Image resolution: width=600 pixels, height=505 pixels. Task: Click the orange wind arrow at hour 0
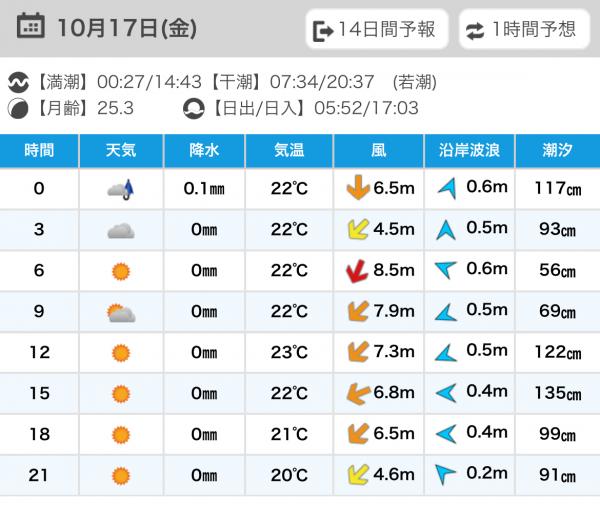(x=354, y=189)
